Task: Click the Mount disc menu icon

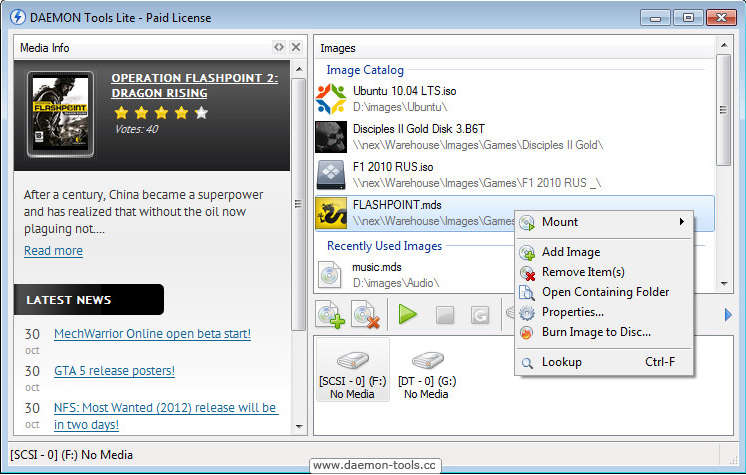Action: (527, 222)
